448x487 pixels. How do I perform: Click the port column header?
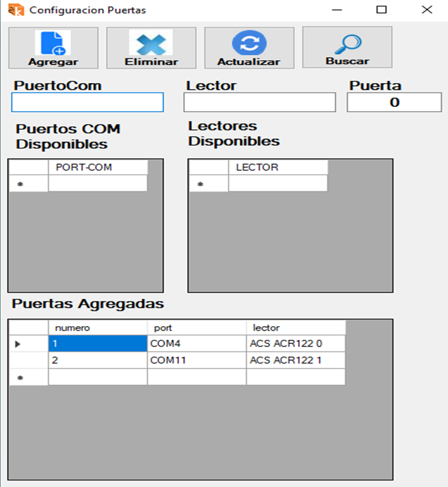click(196, 327)
